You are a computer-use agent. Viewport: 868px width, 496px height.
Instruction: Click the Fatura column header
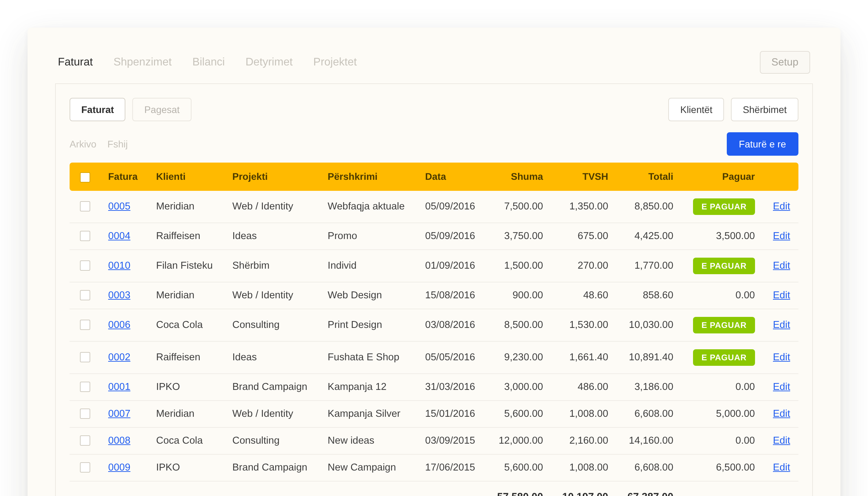click(x=123, y=177)
